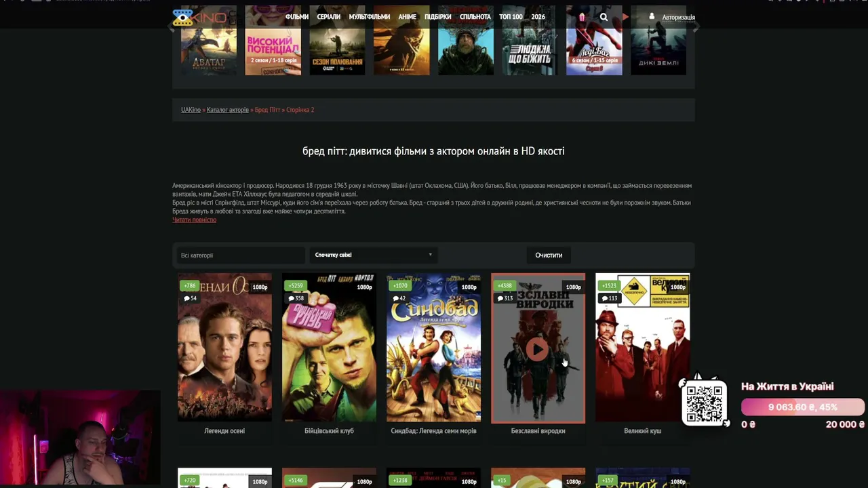Click the UAKino logo in the header

tap(199, 17)
